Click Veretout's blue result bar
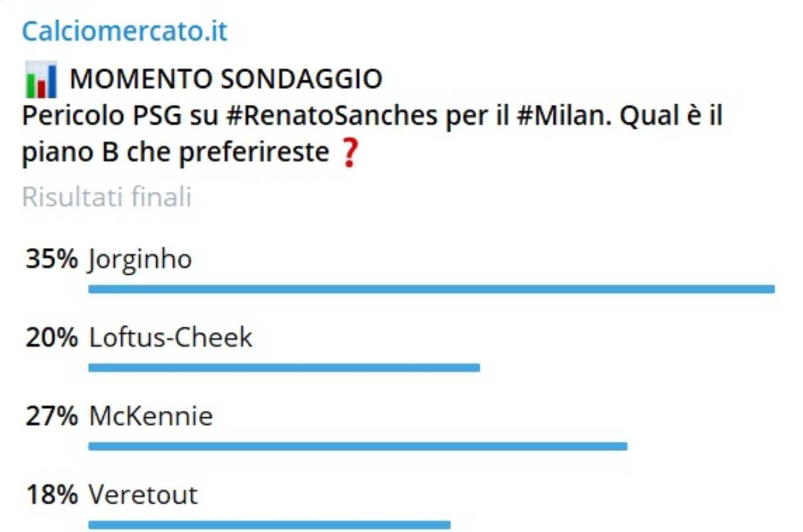Viewport: 803px width, 532px height. (269, 524)
